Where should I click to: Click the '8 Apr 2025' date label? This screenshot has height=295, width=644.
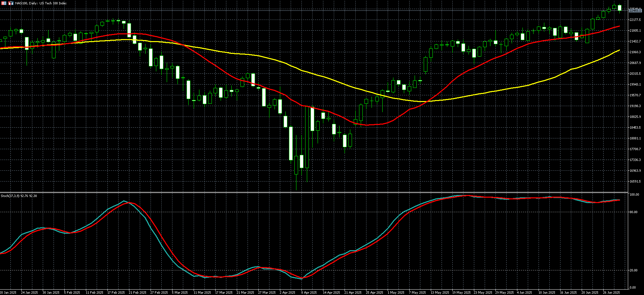pyautogui.click(x=309, y=293)
